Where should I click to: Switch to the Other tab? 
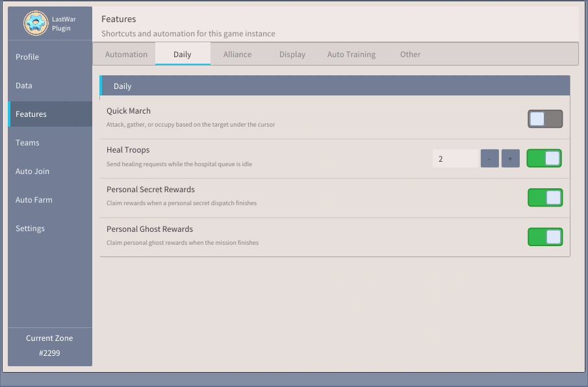(410, 54)
